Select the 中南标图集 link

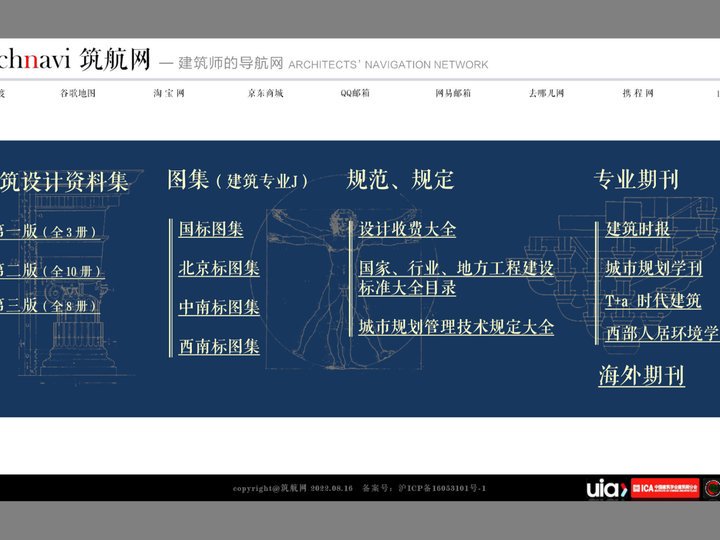click(x=219, y=307)
